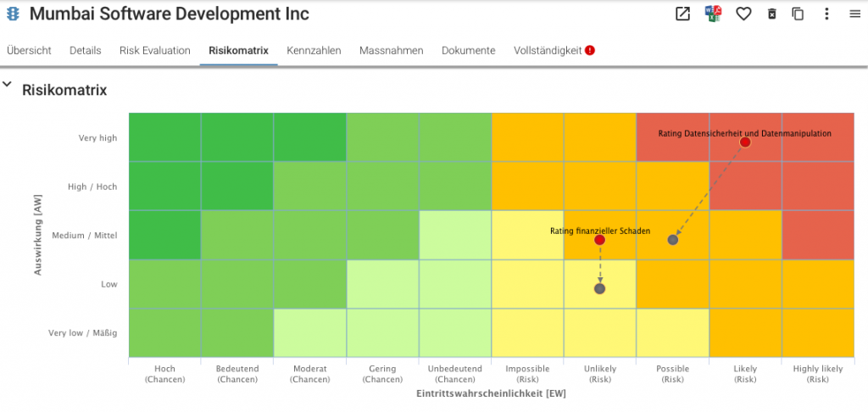Click the Very high / Highly likely red cell

pyautogui.click(x=818, y=137)
